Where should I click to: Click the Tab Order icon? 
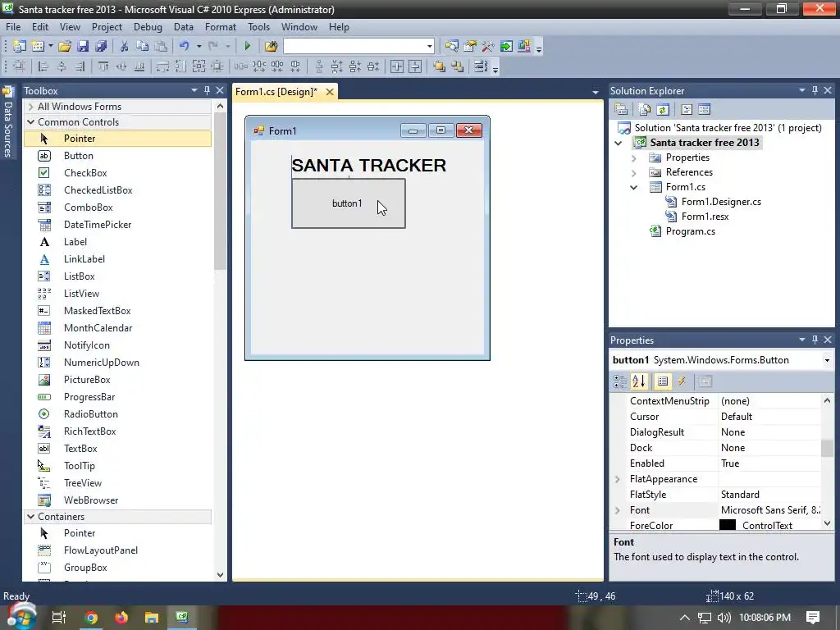481,66
